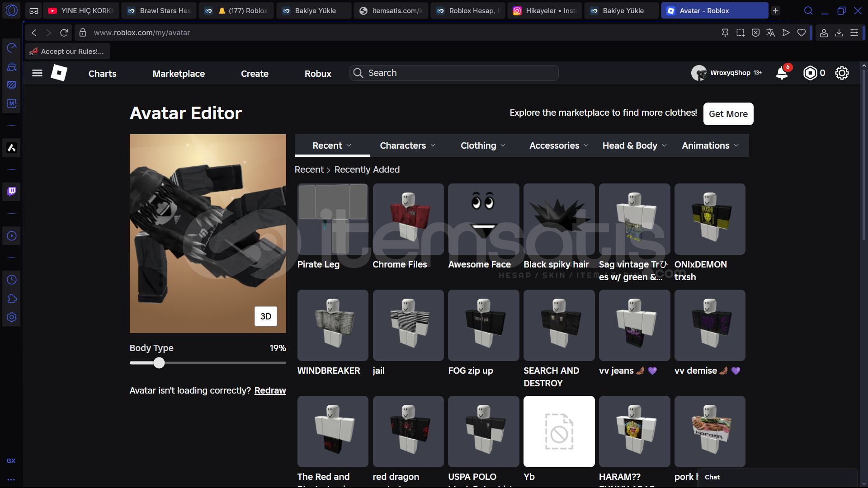This screenshot has height=488, width=868.
Task: Click the Roblox Search field
Action: [454, 73]
